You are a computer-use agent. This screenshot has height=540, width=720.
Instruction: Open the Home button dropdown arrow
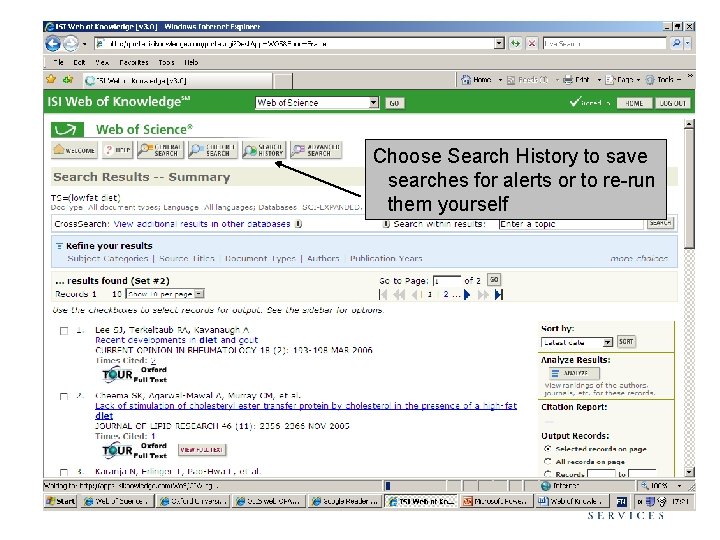(x=500, y=80)
